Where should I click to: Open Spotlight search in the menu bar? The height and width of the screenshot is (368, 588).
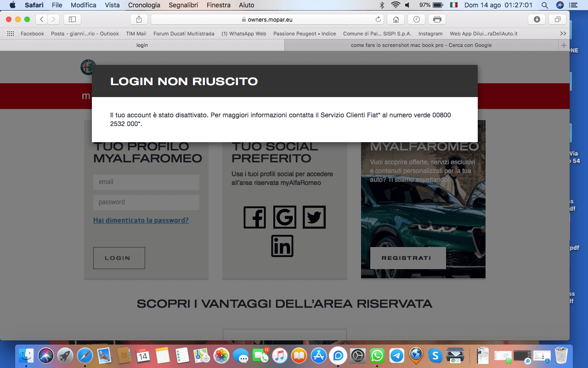(545, 5)
